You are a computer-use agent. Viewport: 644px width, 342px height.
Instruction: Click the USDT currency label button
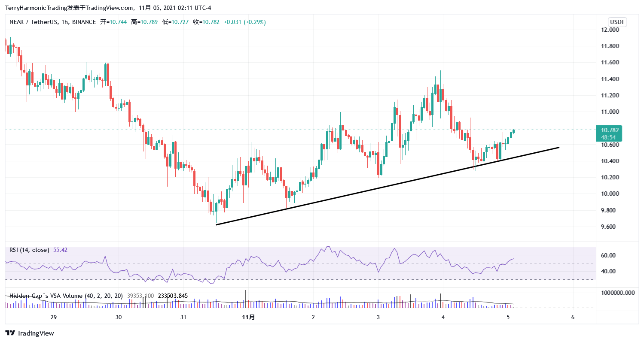point(617,22)
